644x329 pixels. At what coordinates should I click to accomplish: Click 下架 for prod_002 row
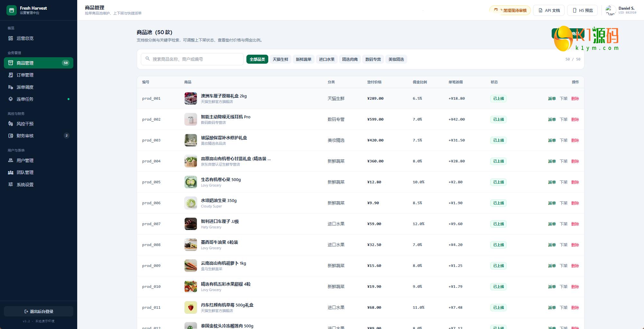(x=564, y=119)
